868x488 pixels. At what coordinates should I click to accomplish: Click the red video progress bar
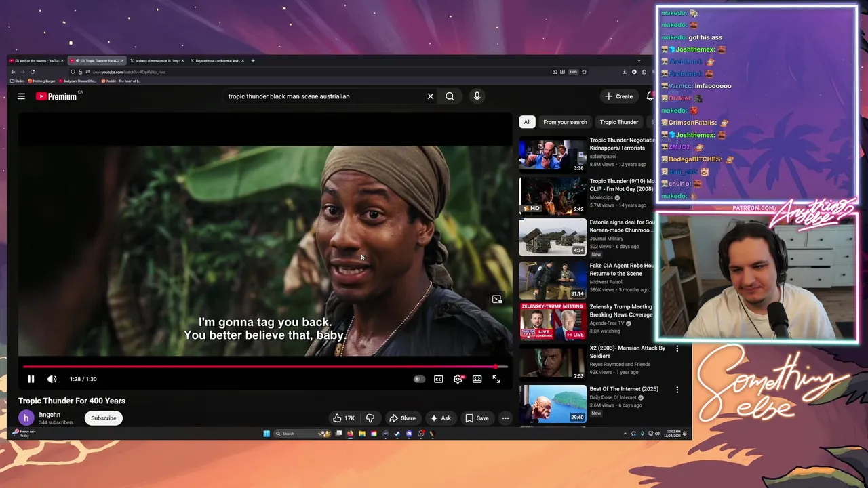[264, 367]
